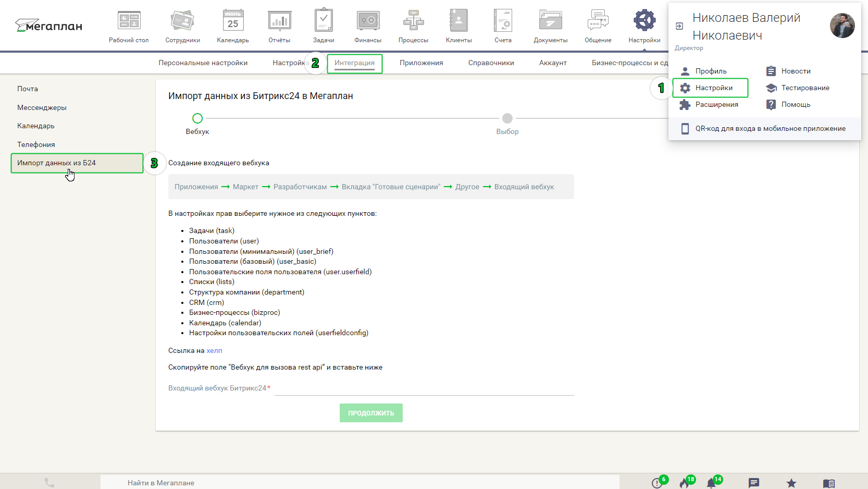Image resolution: width=868 pixels, height=489 pixels.
Task: Open QR-код для входа в мобильное приложение
Action: 764,128
